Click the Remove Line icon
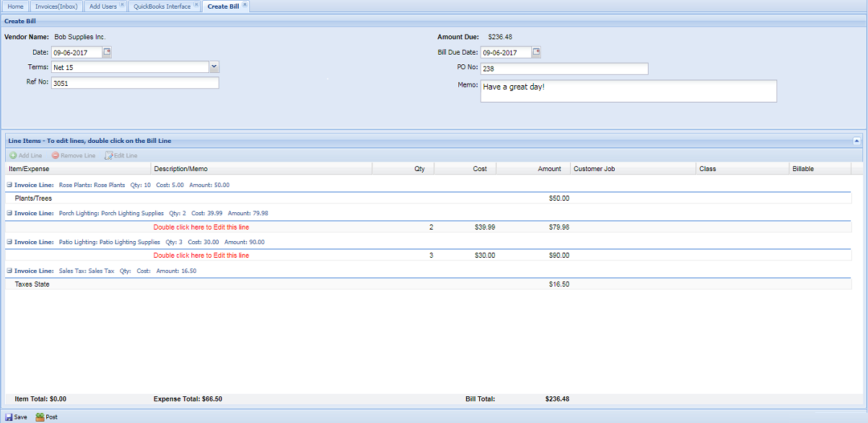 (56, 155)
